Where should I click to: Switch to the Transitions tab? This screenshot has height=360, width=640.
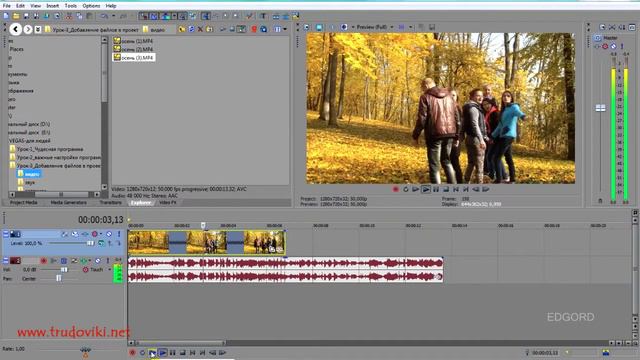tap(110, 202)
